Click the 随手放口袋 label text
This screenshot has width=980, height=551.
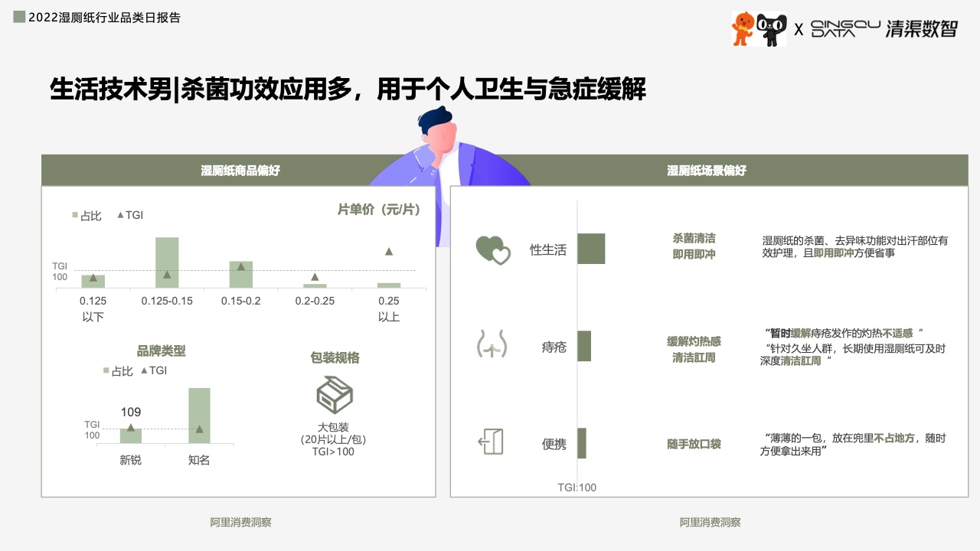(x=694, y=444)
